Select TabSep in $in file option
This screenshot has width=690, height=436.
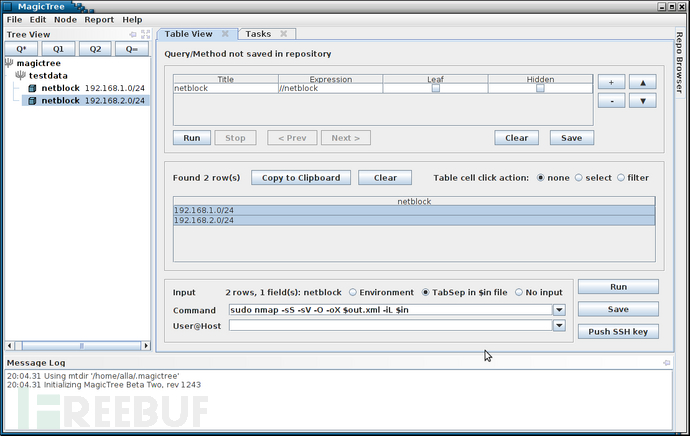point(426,292)
